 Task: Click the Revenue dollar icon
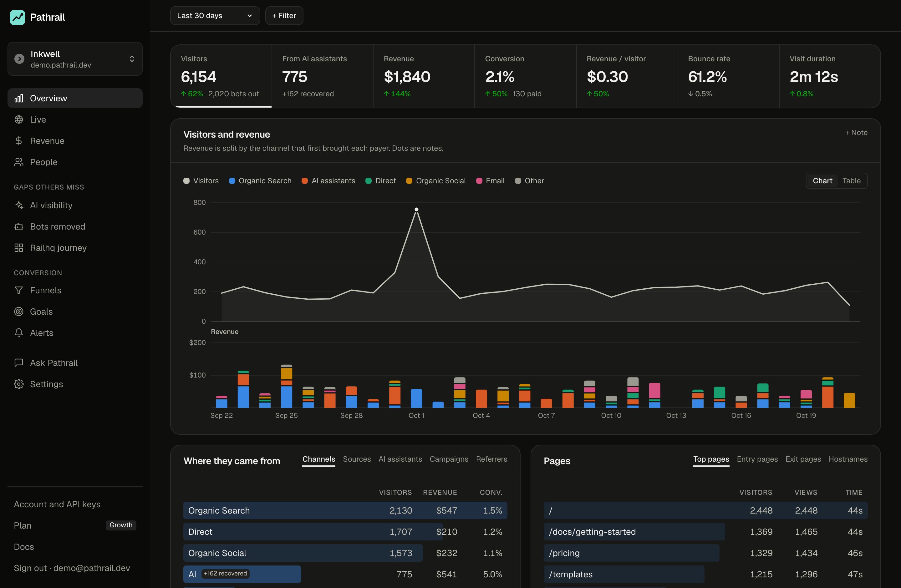[18, 141]
